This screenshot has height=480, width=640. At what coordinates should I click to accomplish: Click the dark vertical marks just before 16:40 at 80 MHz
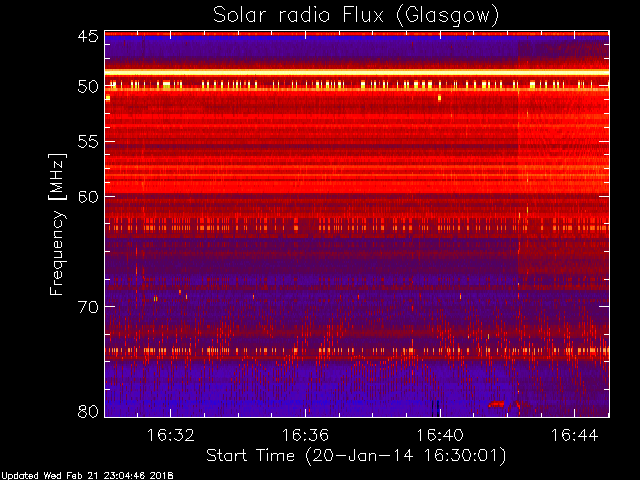pos(436,408)
